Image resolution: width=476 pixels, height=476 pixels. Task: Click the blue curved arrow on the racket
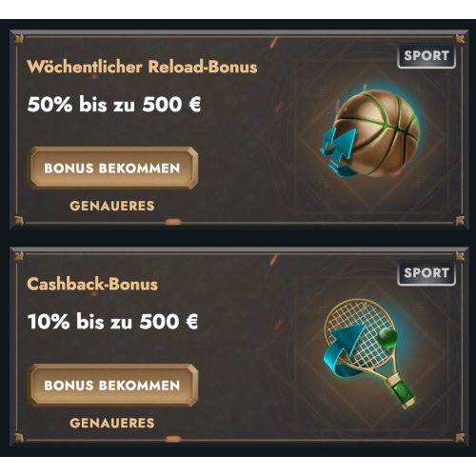(344, 350)
